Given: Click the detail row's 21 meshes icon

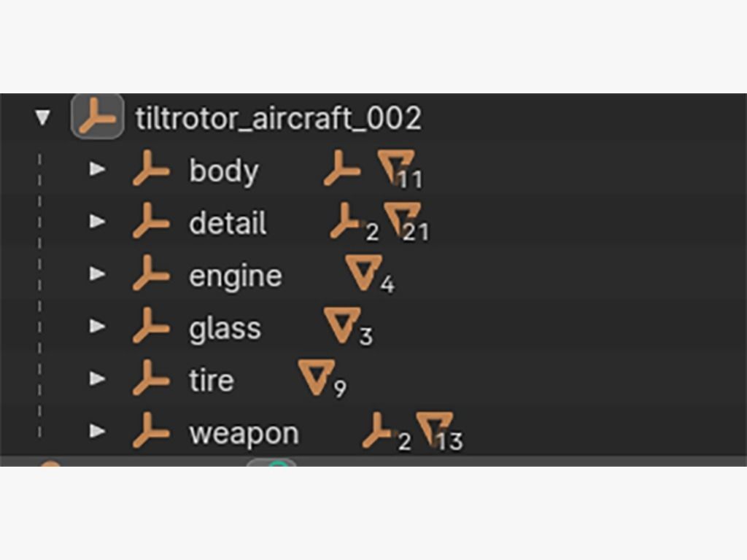Looking at the screenshot, I should pyautogui.click(x=402, y=220).
